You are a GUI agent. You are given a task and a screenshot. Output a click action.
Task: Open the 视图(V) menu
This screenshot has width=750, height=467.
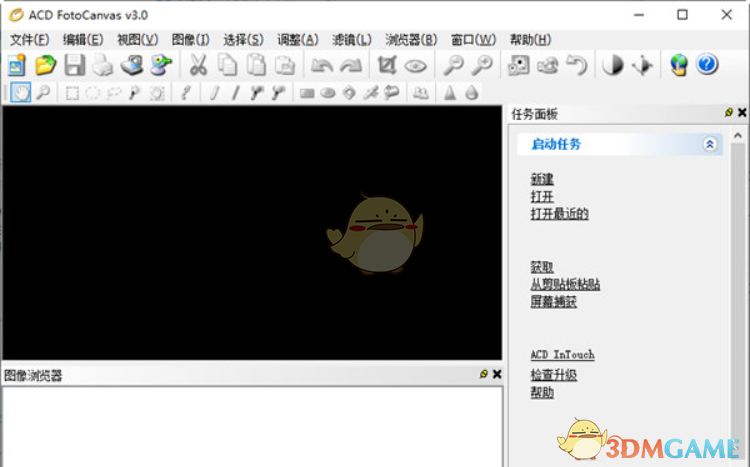[138, 40]
